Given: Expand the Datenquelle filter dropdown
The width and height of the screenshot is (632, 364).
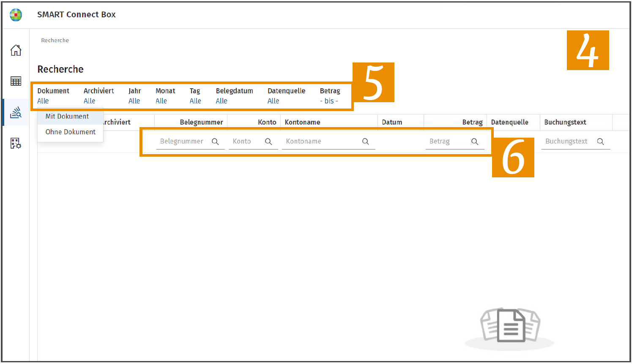Looking at the screenshot, I should 274,101.
